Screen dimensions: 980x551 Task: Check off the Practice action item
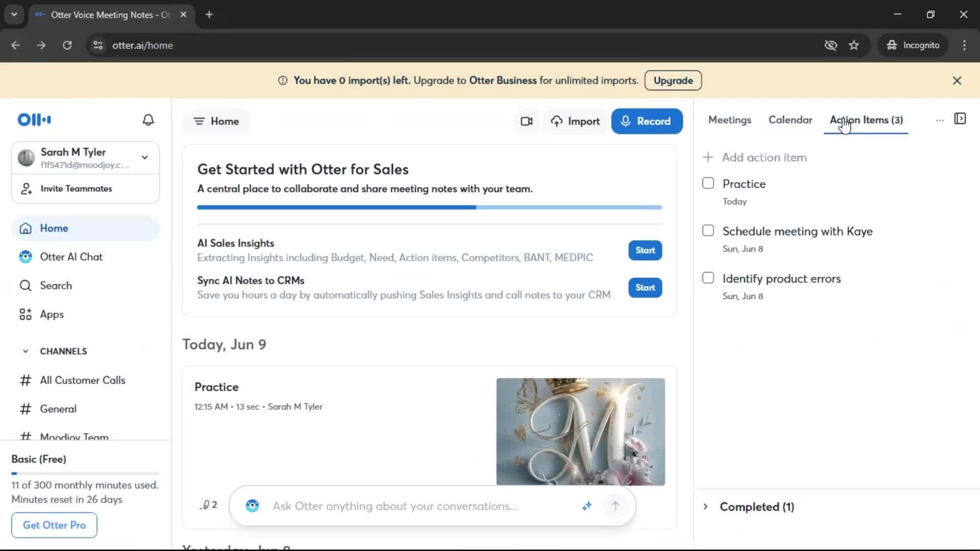[708, 183]
